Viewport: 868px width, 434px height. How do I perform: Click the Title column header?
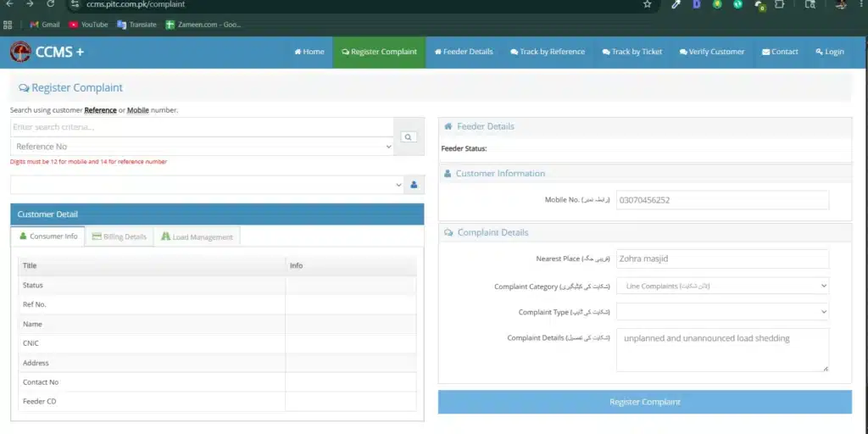pyautogui.click(x=152, y=265)
